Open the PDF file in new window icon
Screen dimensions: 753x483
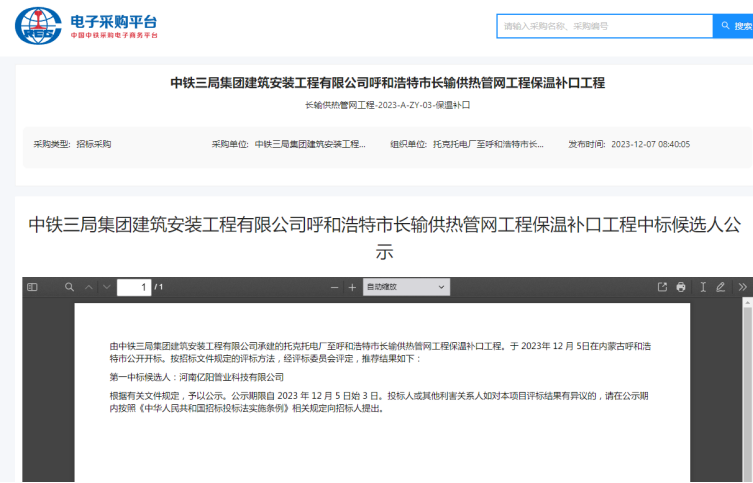click(662, 287)
